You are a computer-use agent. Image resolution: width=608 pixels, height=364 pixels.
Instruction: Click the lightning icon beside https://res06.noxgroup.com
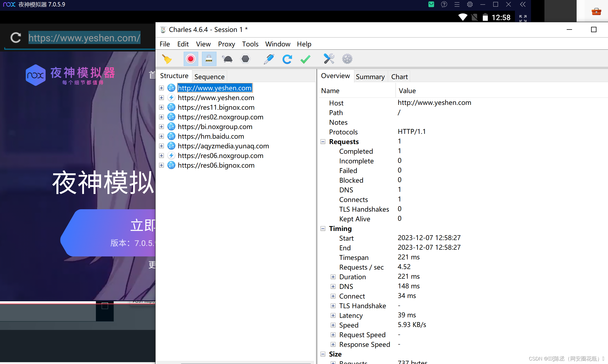[x=171, y=156]
